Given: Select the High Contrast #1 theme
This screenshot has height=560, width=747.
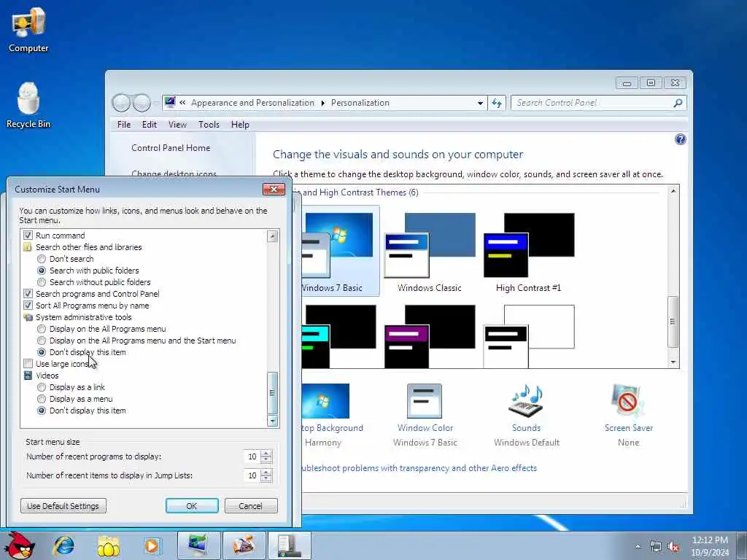Looking at the screenshot, I should coord(528,252).
